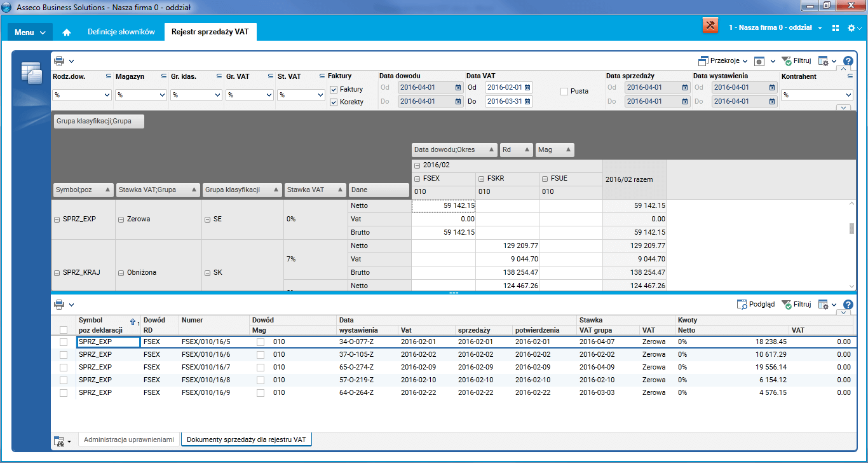Open the Rodz.dow. dropdown
The height and width of the screenshot is (463, 868).
point(82,95)
